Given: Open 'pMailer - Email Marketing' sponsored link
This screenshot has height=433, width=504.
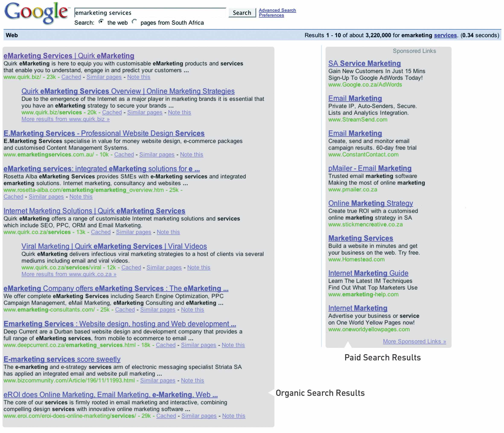Looking at the screenshot, I should [x=370, y=168].
